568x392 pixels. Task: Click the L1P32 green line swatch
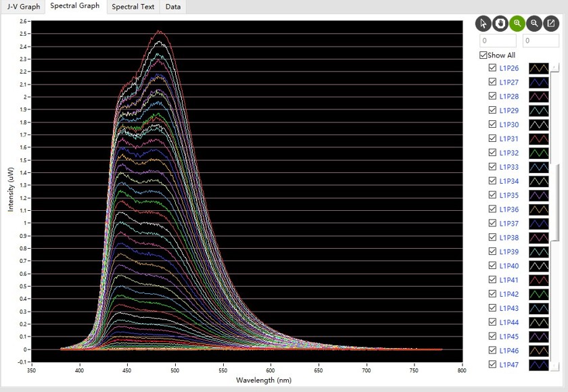(539, 153)
